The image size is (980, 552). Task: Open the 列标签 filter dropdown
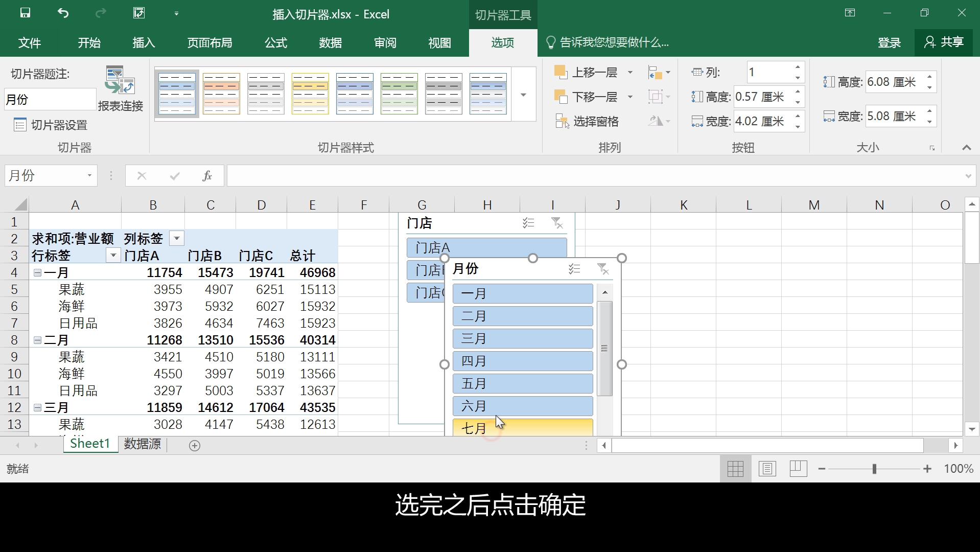tap(176, 238)
